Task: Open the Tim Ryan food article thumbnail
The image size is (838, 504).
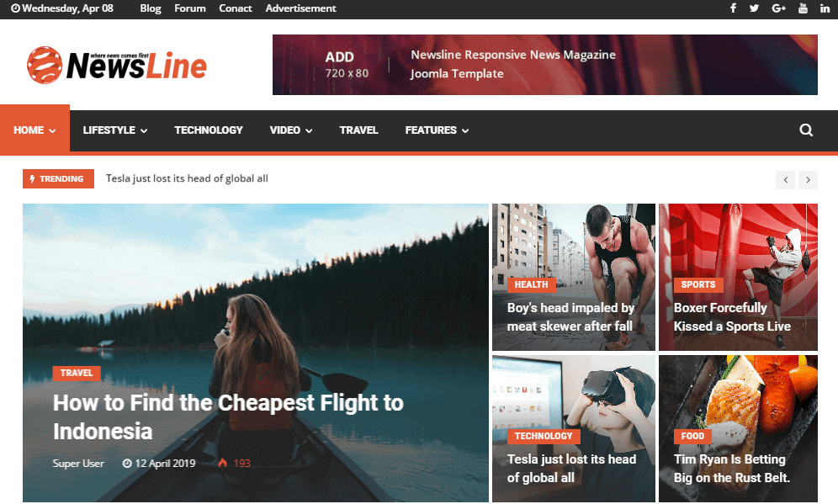Action: 738,428
